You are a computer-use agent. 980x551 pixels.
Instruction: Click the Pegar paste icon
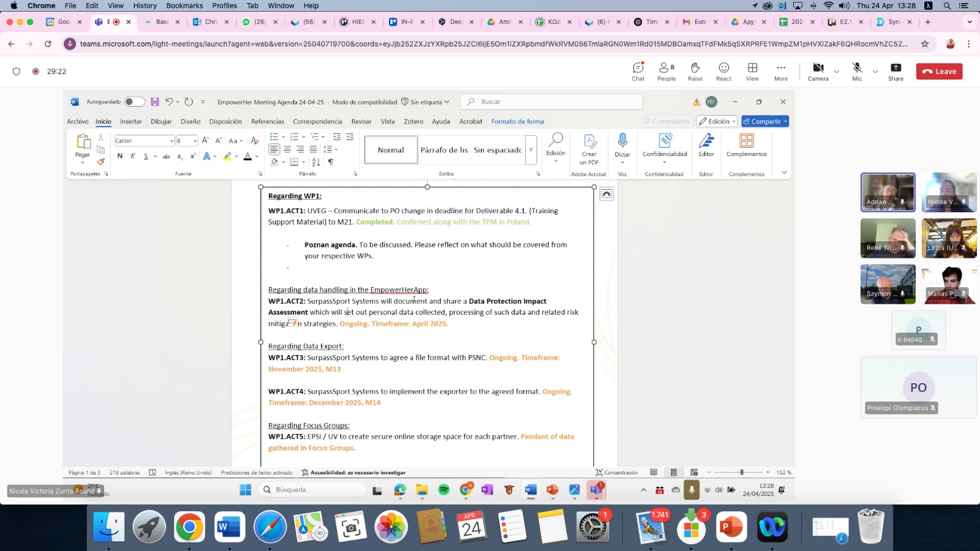pyautogui.click(x=83, y=142)
